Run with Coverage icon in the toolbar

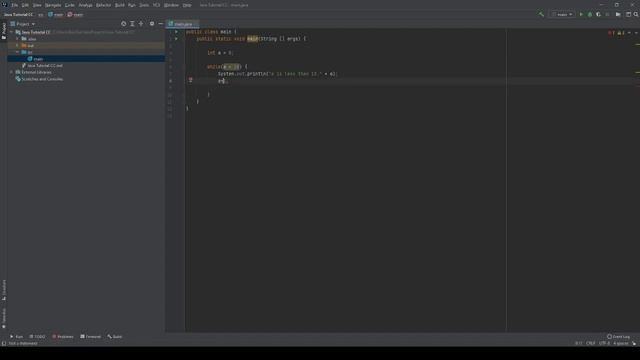[x=598, y=14]
